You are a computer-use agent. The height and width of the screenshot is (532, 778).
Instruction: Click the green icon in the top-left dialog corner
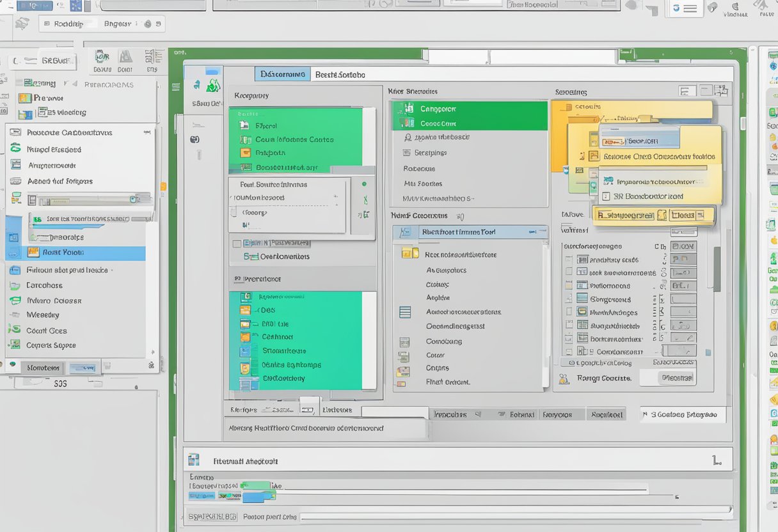point(212,86)
